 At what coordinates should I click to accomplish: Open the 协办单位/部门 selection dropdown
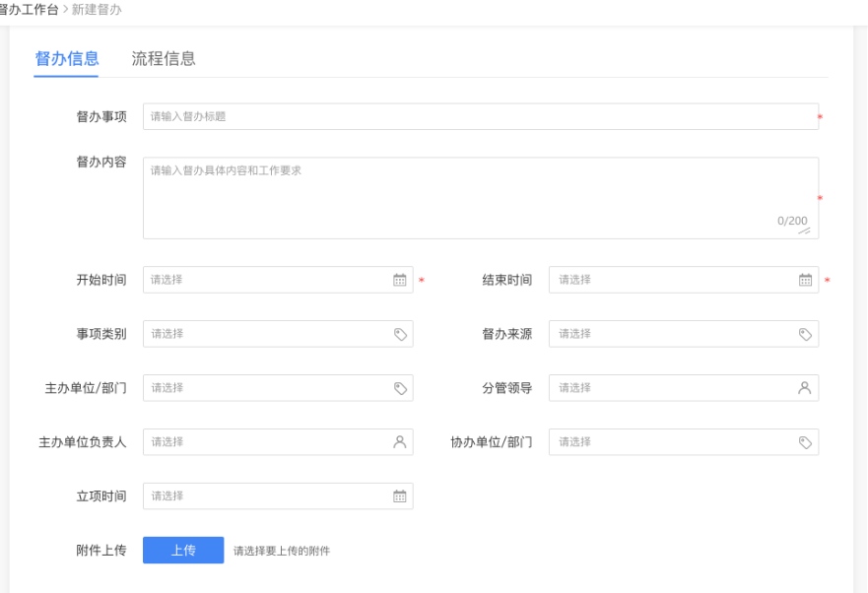[670, 442]
